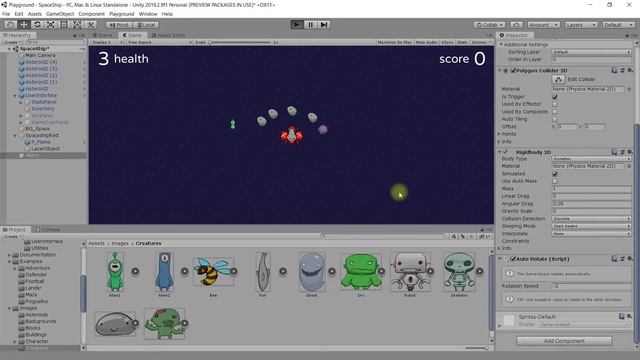This screenshot has width=640, height=360.
Task: Toggle the Is Trigger checkbox
Action: (555, 97)
